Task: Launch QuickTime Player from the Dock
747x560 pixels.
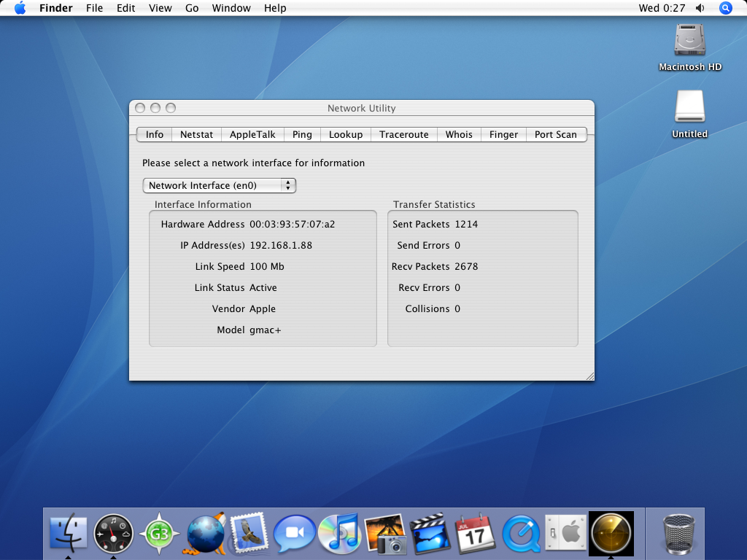Action: click(521, 534)
